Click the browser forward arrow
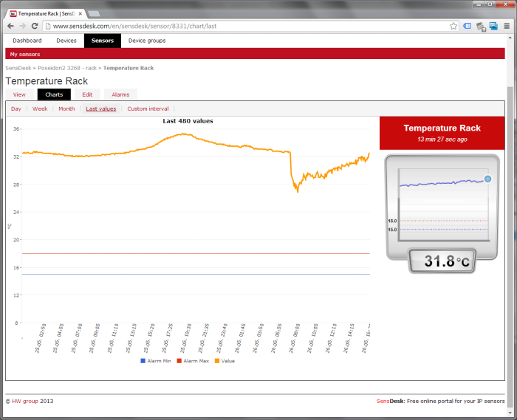The image size is (517, 420). point(24,26)
